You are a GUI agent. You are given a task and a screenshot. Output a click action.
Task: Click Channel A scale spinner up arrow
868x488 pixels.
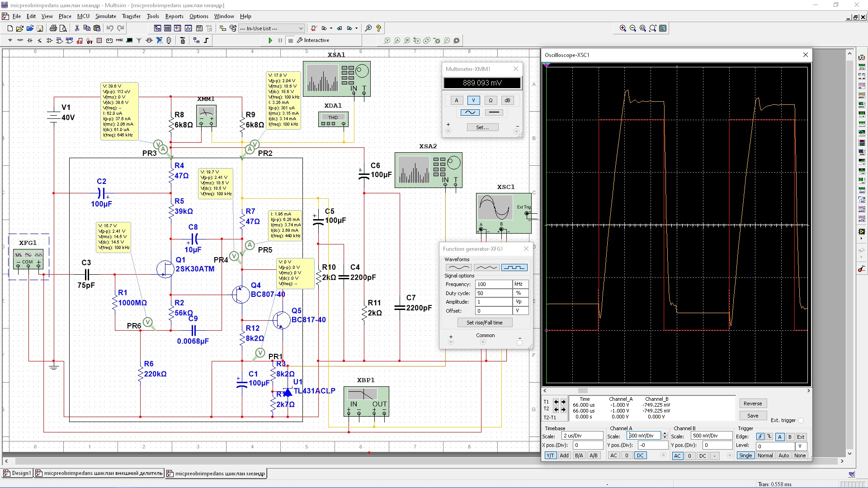[x=665, y=434]
